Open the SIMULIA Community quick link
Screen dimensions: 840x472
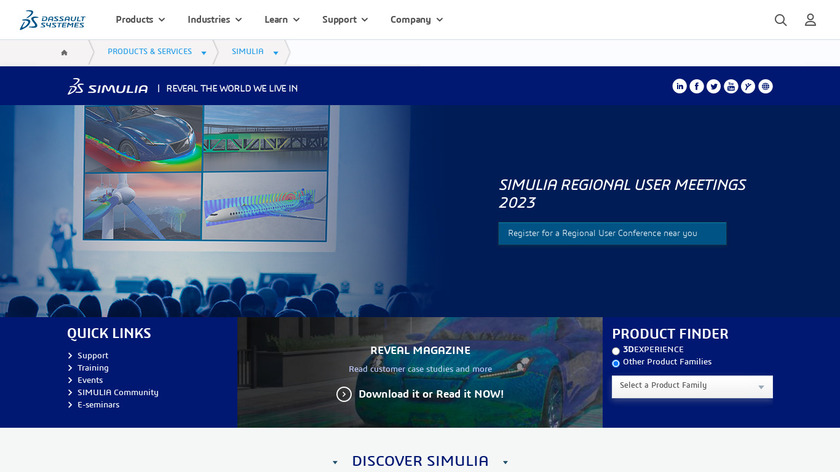[x=118, y=392]
